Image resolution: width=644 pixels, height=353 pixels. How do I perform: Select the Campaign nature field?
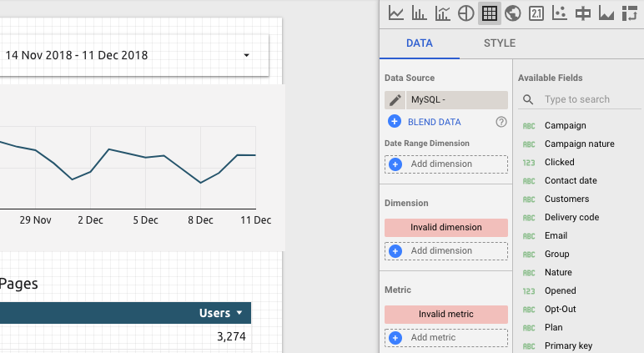(579, 144)
